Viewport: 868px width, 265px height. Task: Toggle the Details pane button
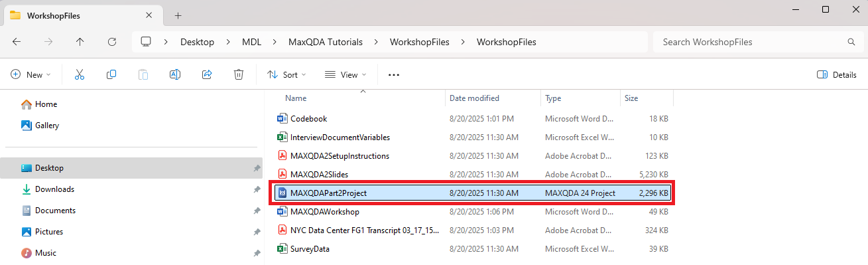[837, 75]
